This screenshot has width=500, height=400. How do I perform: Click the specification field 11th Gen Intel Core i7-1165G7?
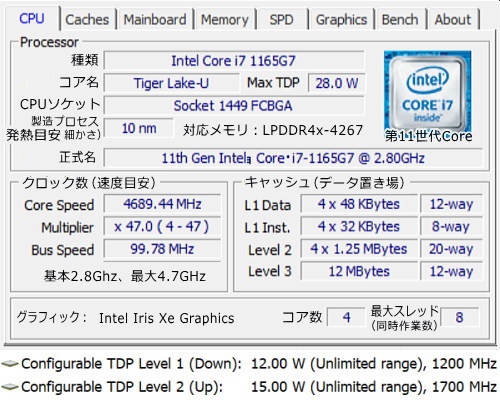click(x=293, y=158)
